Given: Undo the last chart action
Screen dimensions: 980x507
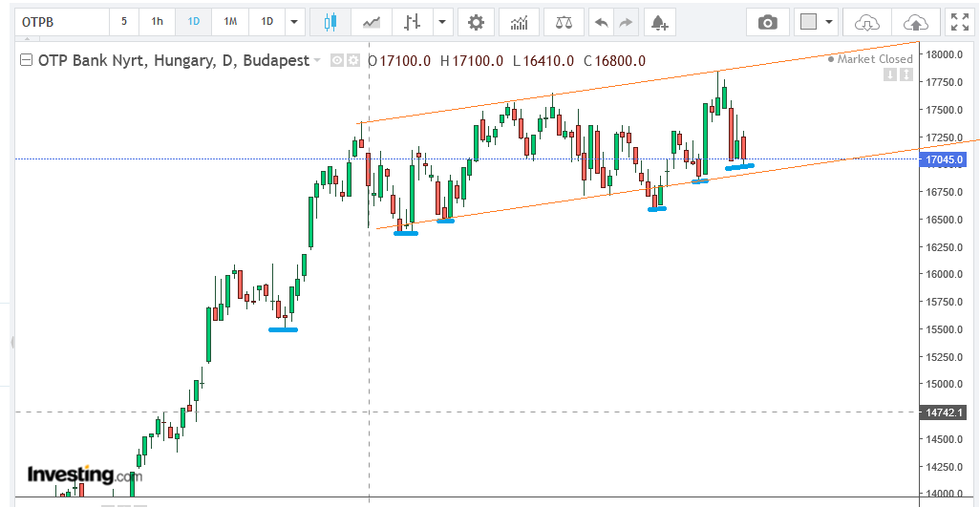Looking at the screenshot, I should [x=601, y=22].
